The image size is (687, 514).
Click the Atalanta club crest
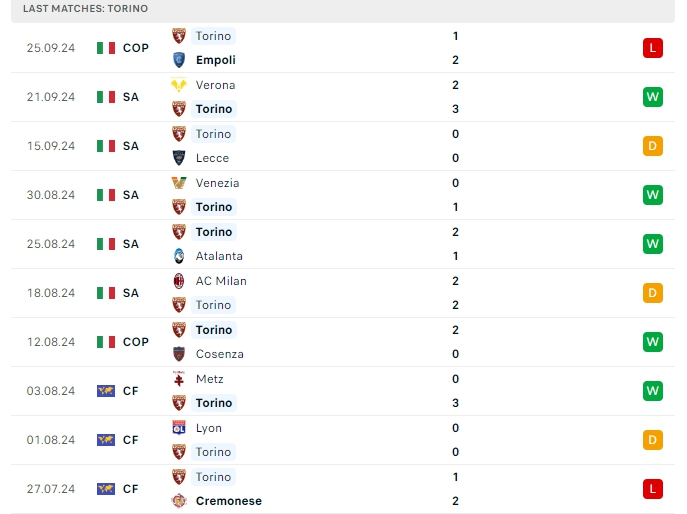pos(179,256)
